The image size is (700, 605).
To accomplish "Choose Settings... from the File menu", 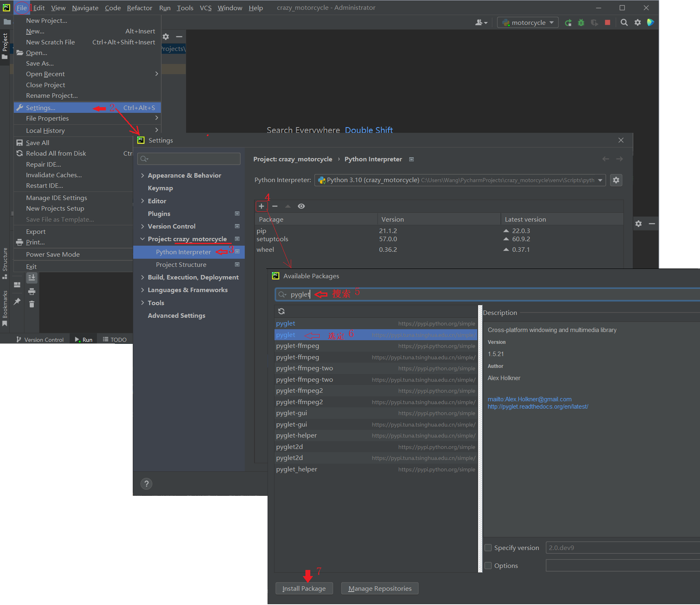I will click(x=88, y=108).
